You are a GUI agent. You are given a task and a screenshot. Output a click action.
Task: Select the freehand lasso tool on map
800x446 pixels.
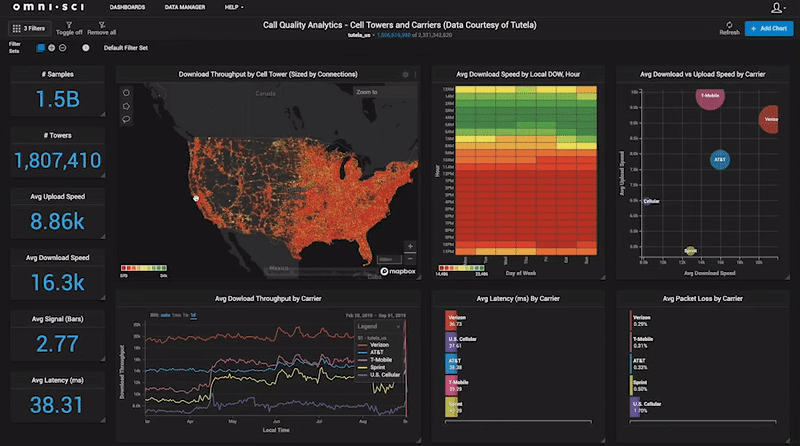click(x=126, y=119)
